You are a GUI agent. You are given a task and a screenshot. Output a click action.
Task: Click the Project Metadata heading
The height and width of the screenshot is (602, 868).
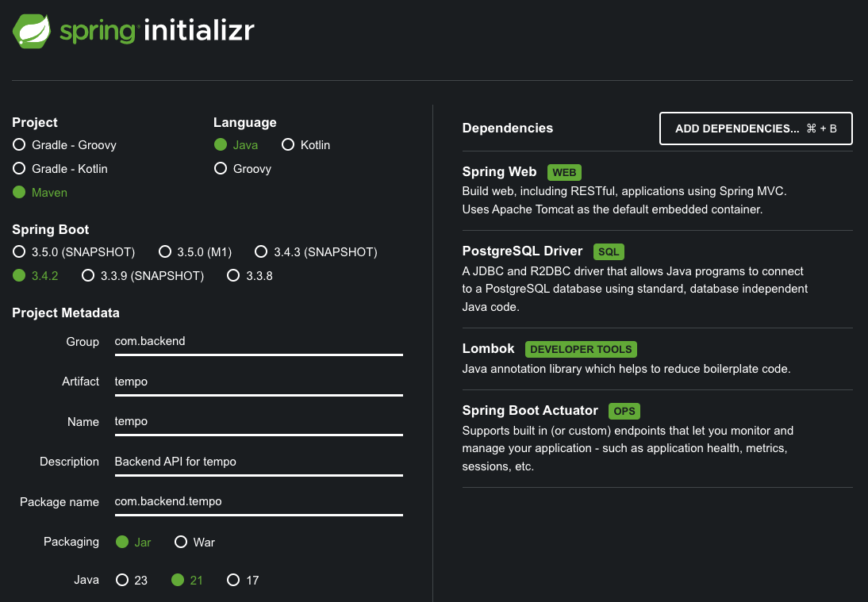pyautogui.click(x=66, y=313)
